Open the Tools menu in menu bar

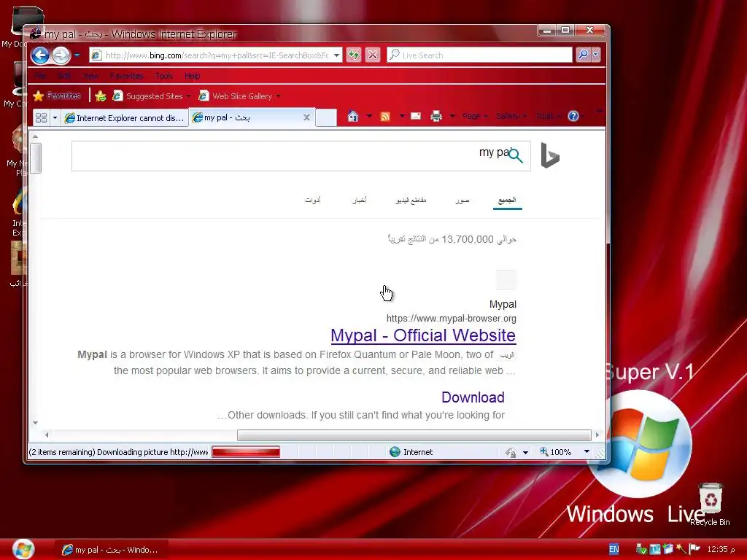[164, 76]
